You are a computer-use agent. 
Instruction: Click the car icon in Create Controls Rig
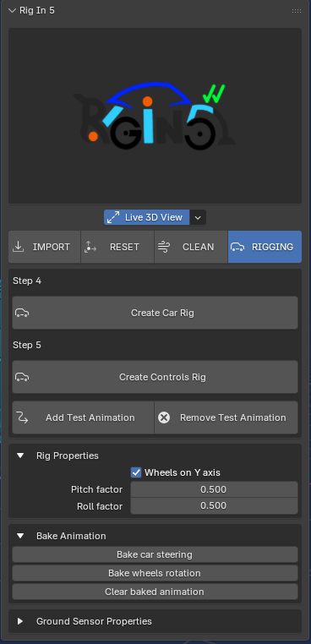22,377
